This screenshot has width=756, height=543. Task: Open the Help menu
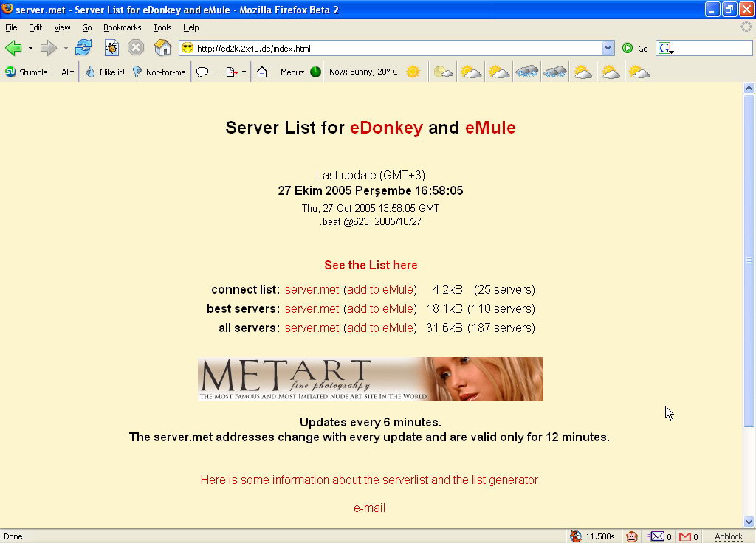pyautogui.click(x=191, y=27)
